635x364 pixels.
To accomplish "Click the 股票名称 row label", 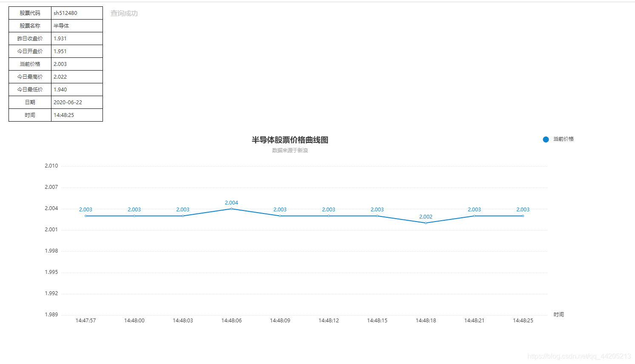I will coord(30,26).
